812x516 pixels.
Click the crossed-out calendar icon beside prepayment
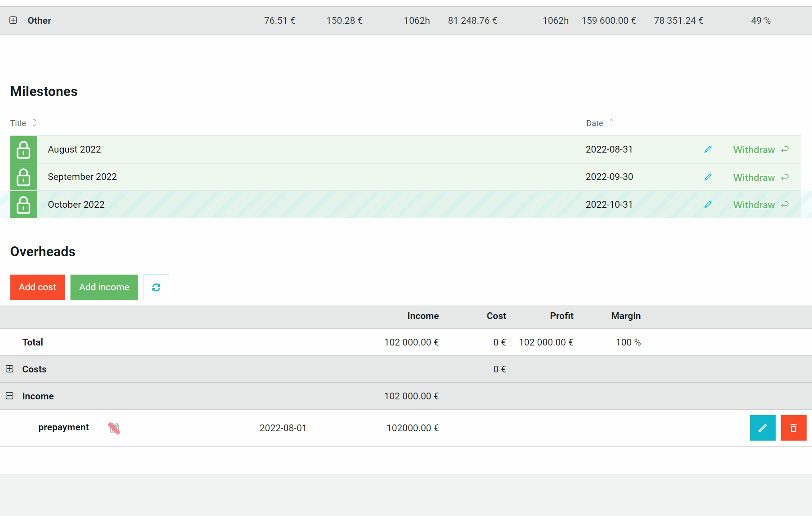click(114, 428)
